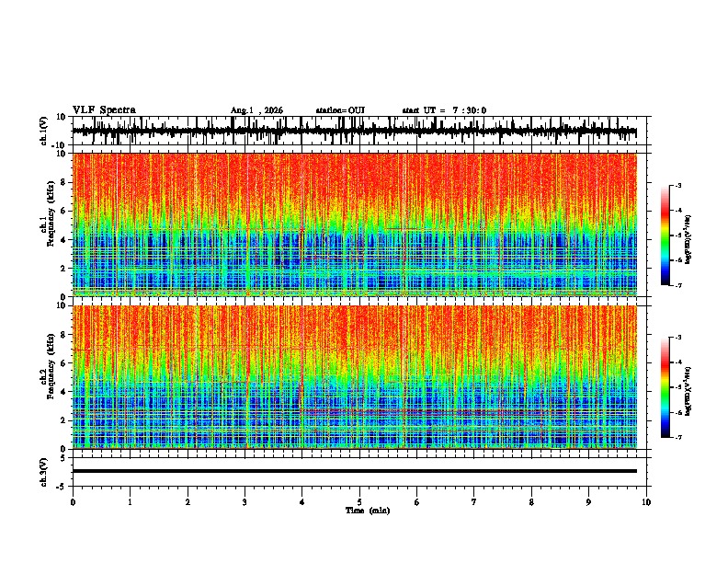Click ch.1 spectrogram frequency tick "6"
Image resolution: width=728 pixels, height=563 pixels.
65,211
